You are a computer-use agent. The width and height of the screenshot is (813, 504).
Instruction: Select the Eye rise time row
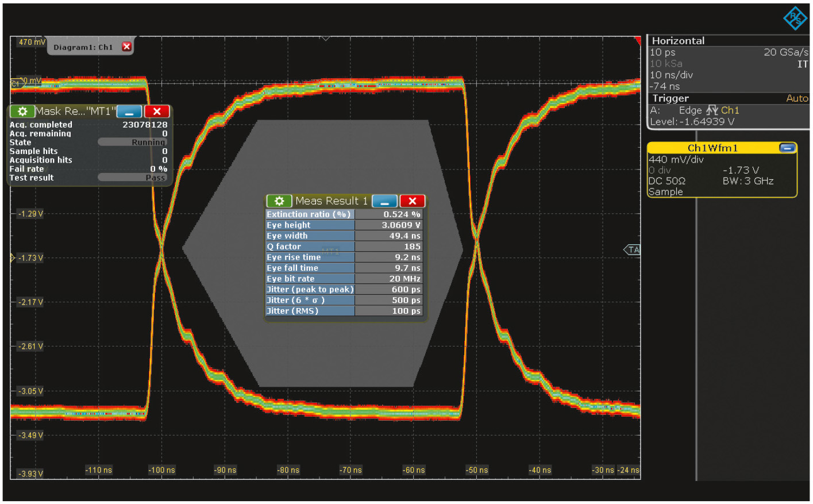344,257
